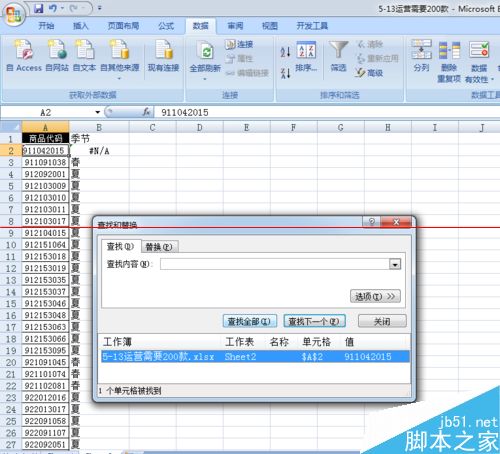The image size is (500, 454).
Task: Select cell A2 containing 911042015
Action: click(46, 151)
